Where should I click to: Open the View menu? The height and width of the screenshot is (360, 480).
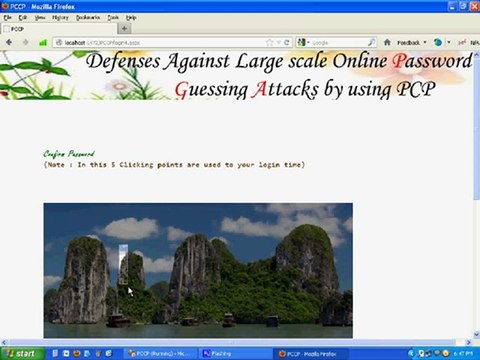pyautogui.click(x=40, y=17)
